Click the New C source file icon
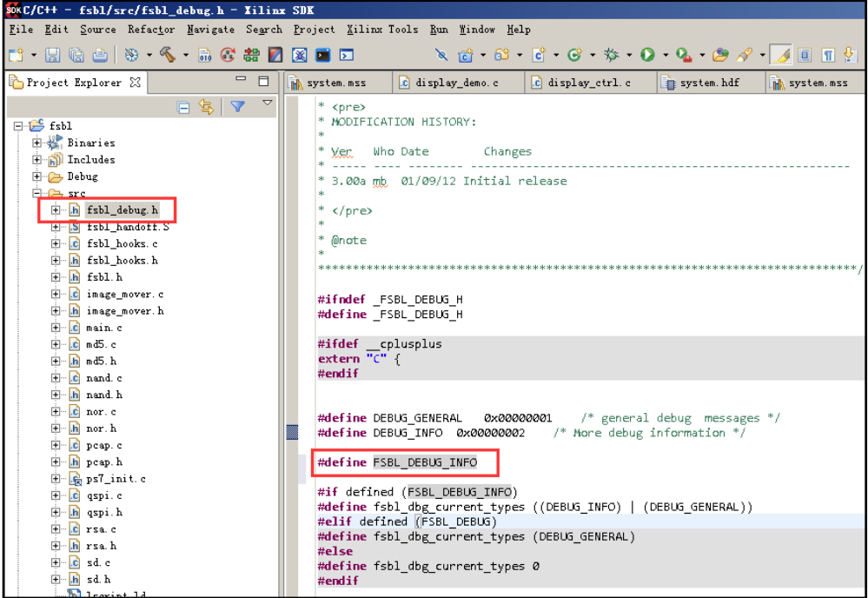Image resolution: width=868 pixels, height=598 pixels. pyautogui.click(x=538, y=55)
